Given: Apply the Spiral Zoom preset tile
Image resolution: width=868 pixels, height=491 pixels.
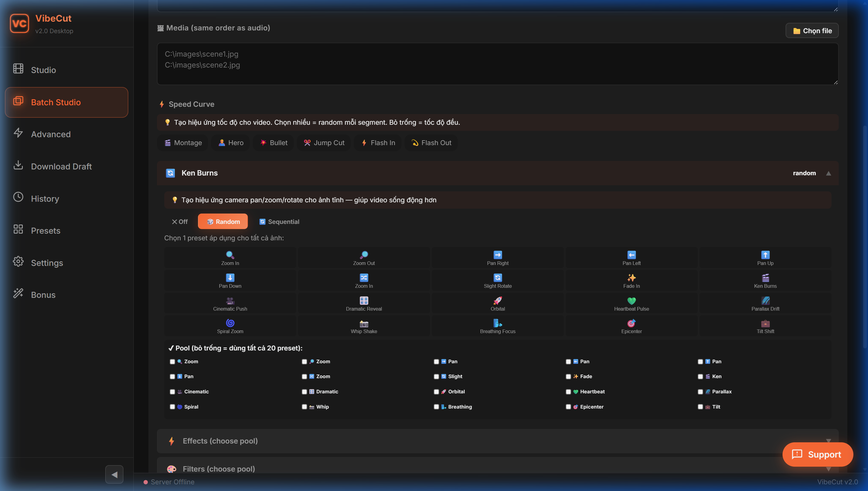Looking at the screenshot, I should point(230,326).
